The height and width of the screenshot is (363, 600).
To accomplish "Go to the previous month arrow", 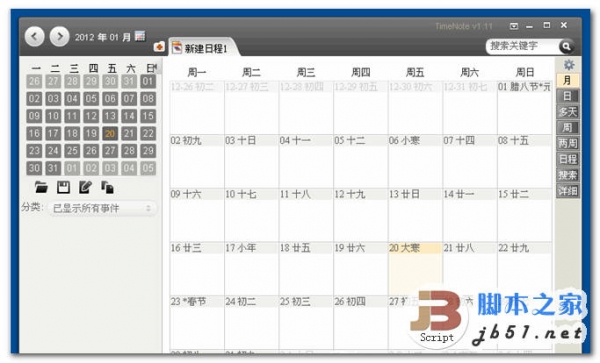I will (34, 37).
